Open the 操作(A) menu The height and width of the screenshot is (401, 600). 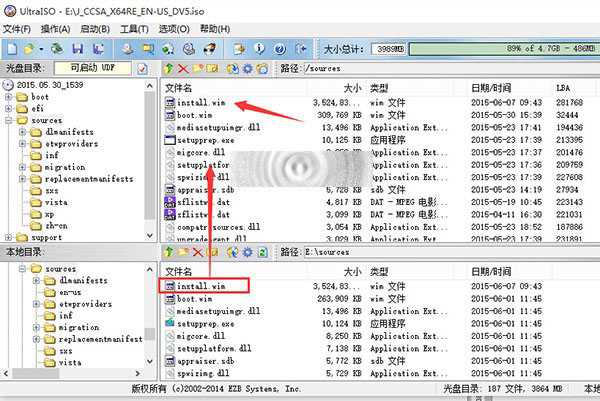[x=55, y=29]
